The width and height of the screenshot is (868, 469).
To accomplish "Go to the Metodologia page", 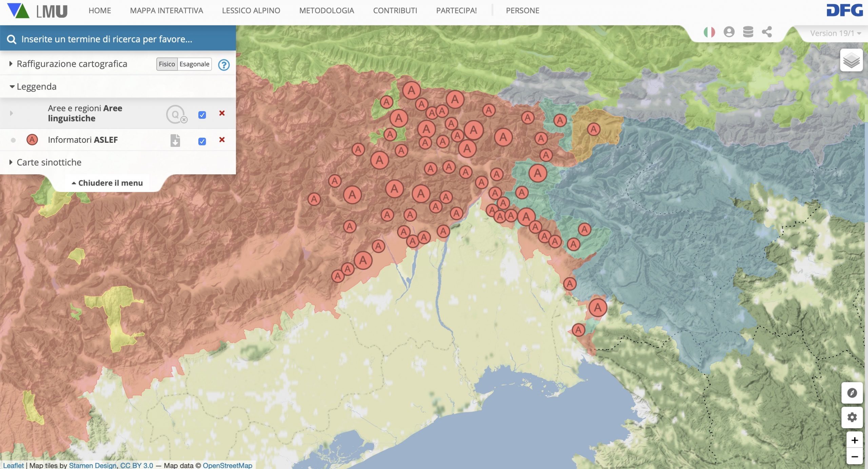I will pyautogui.click(x=327, y=11).
